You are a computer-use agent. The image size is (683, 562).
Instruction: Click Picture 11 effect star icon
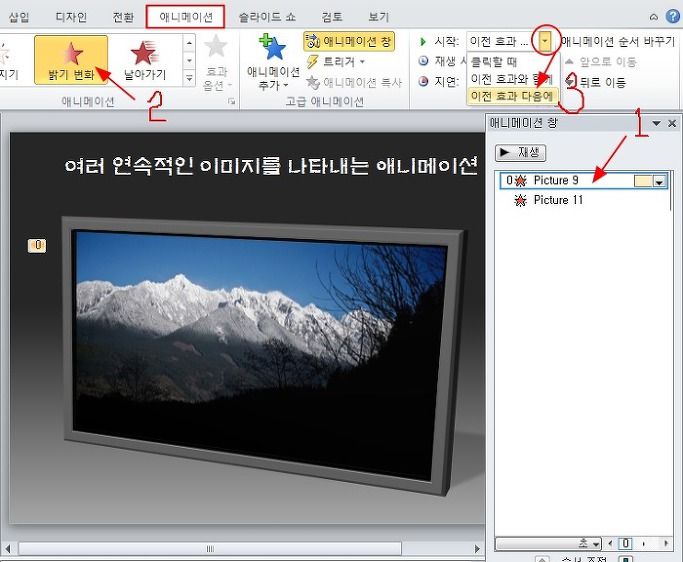(521, 200)
